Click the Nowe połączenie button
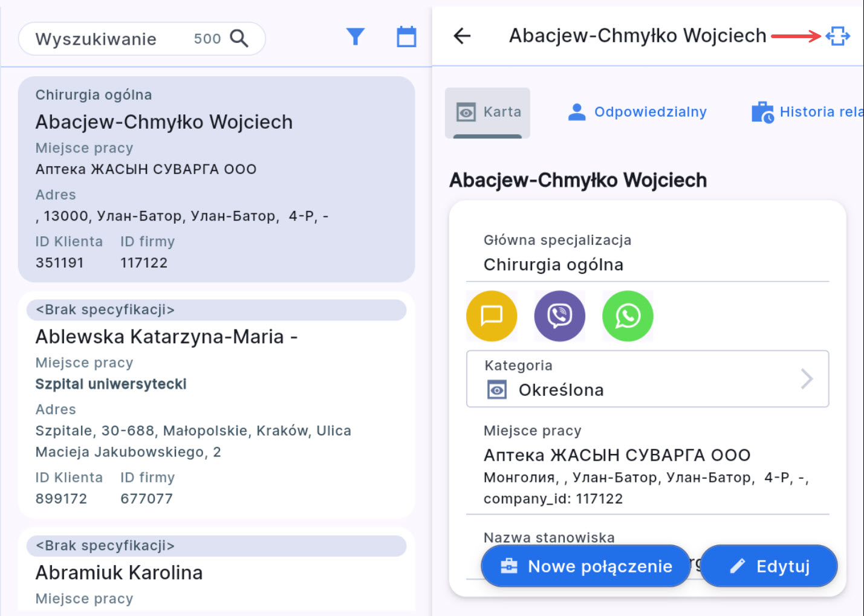This screenshot has width=864, height=616. point(585,566)
